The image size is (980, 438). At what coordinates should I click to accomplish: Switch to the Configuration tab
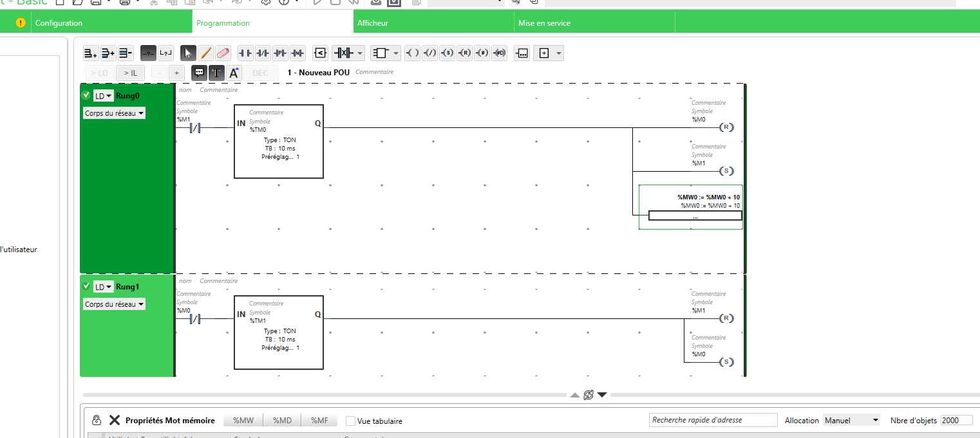59,23
